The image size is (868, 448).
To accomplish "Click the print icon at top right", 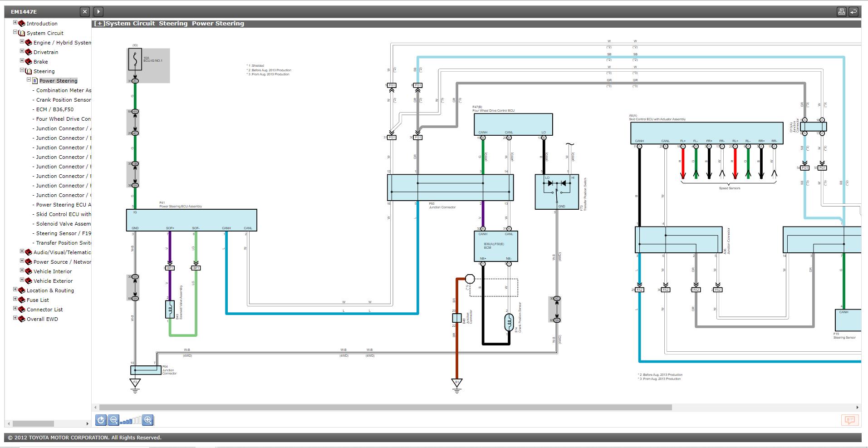I will [841, 12].
